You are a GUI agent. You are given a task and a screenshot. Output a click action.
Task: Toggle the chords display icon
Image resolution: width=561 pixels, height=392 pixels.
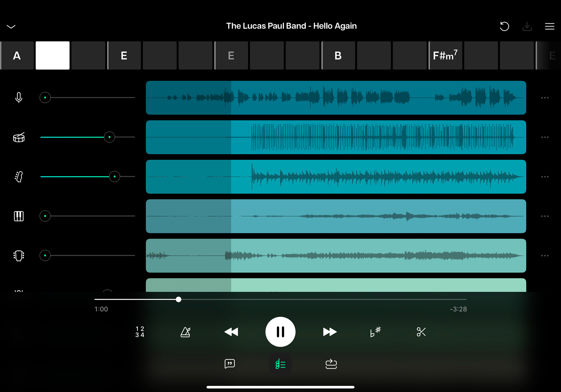tap(280, 364)
